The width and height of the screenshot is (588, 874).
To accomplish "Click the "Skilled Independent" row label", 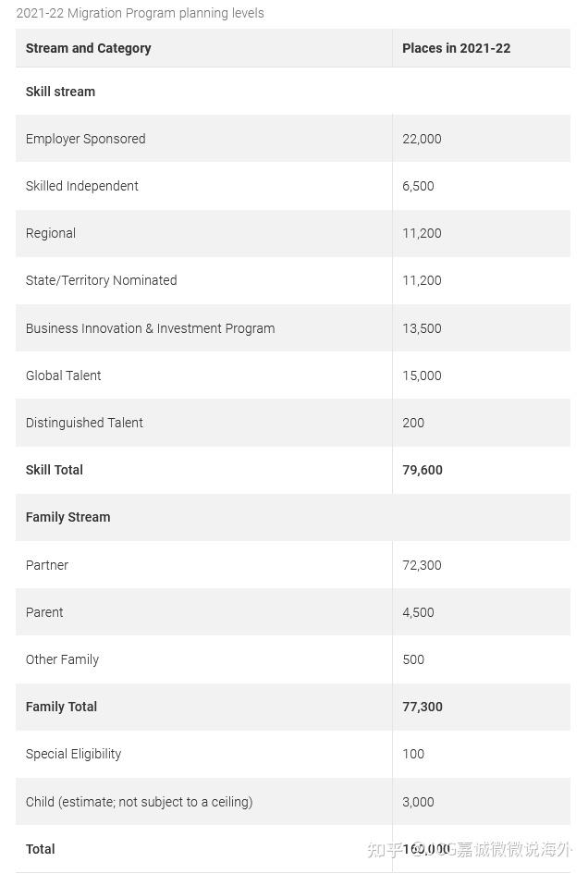I will pyautogui.click(x=81, y=186).
